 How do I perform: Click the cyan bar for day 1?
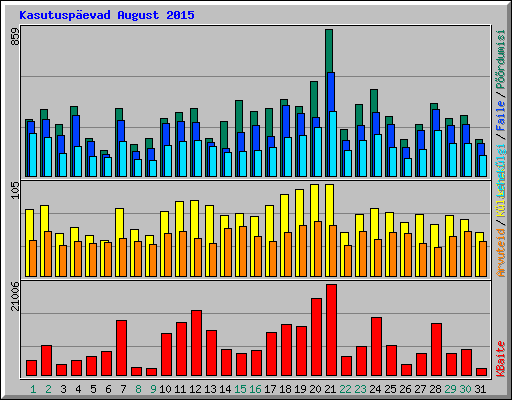point(33,155)
